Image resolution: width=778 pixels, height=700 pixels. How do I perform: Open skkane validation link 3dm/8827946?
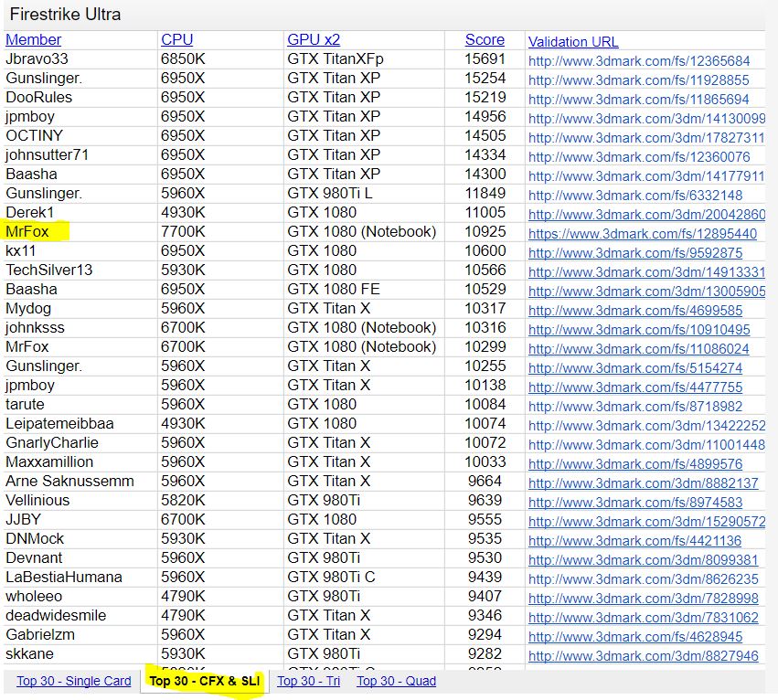pyautogui.click(x=643, y=656)
